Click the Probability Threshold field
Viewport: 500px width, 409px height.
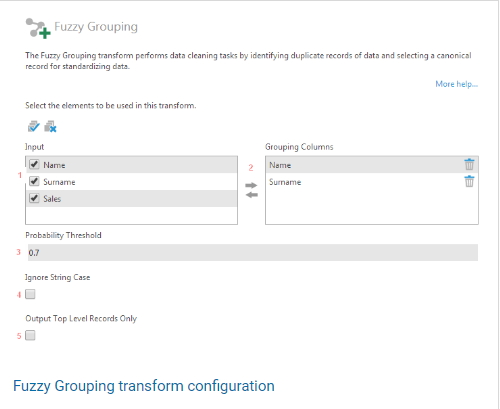point(253,253)
